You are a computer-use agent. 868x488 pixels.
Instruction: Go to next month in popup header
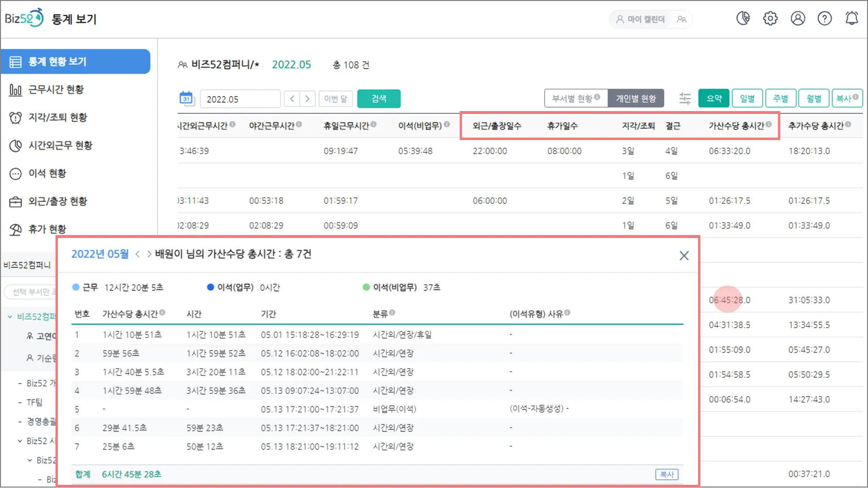pyautogui.click(x=149, y=254)
